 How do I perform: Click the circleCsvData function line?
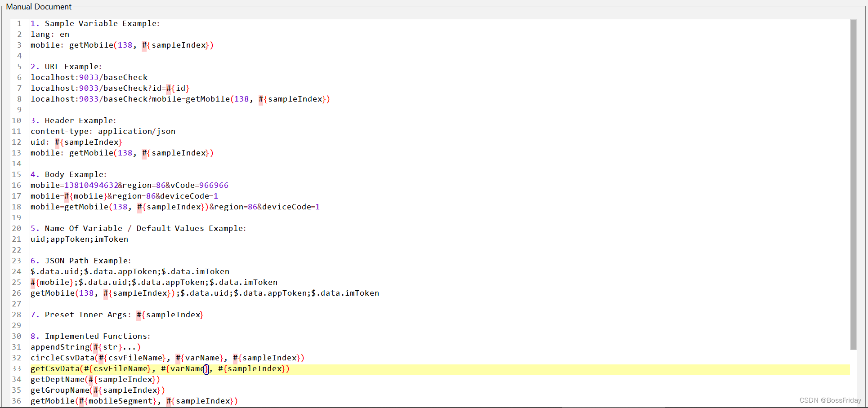tap(168, 358)
